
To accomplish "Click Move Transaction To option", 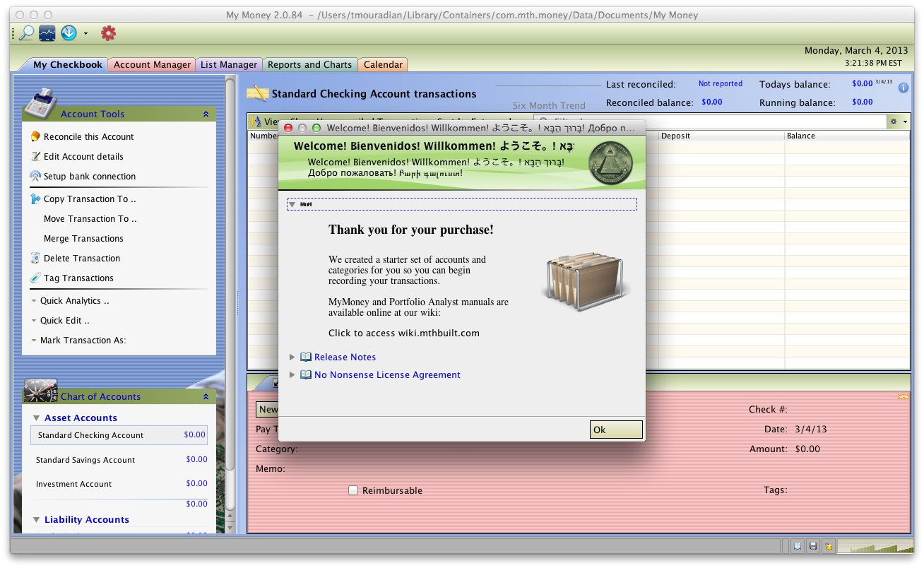I will (90, 218).
